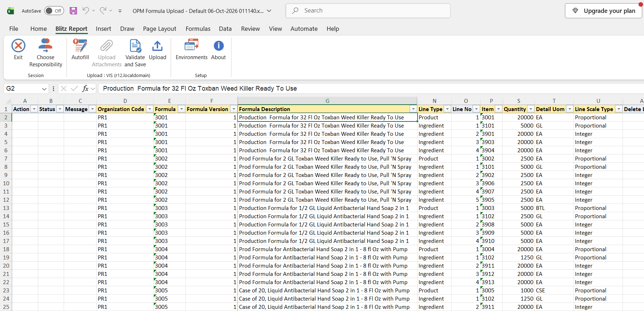
Task: Open the Page Layout tab
Action: pos(160,29)
